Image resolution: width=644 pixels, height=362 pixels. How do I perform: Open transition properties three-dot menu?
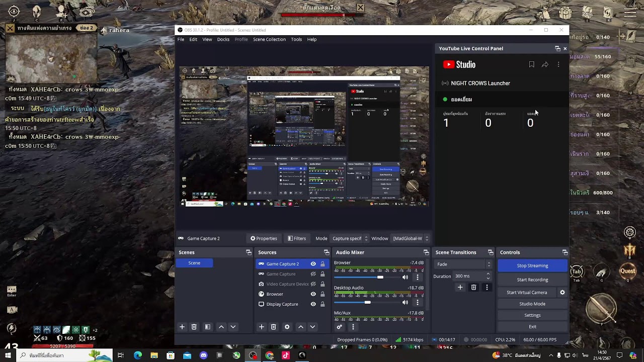click(487, 287)
